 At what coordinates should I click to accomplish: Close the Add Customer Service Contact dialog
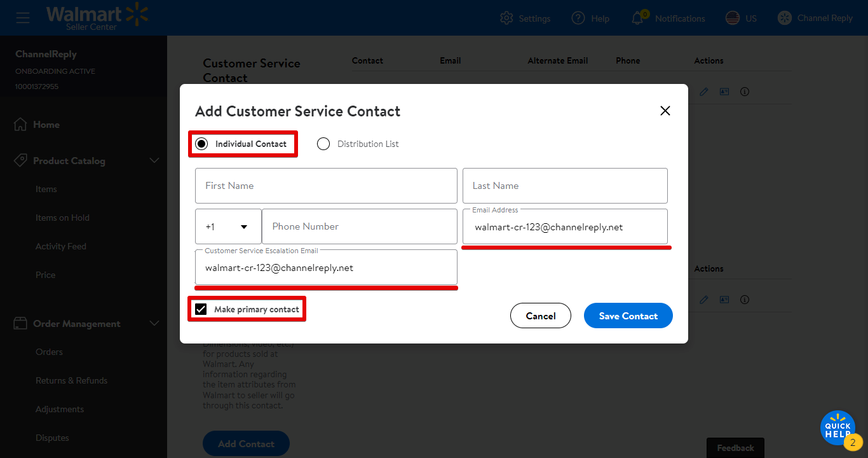coord(665,111)
